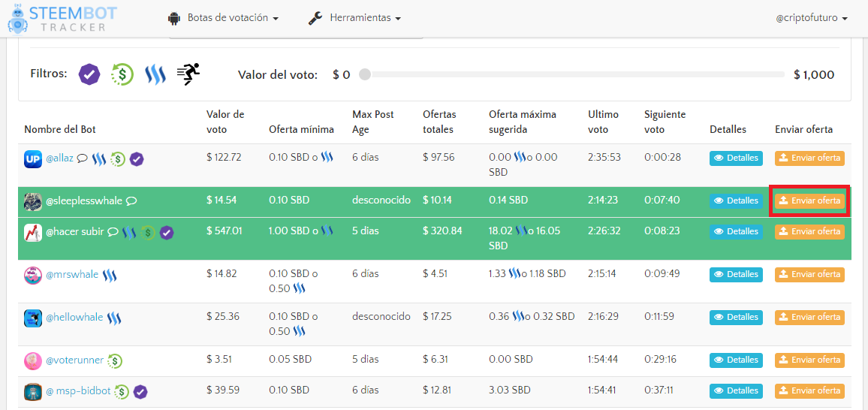Toggle the purple verified-bots filter
Screen dimensions: 868x410
coord(89,74)
